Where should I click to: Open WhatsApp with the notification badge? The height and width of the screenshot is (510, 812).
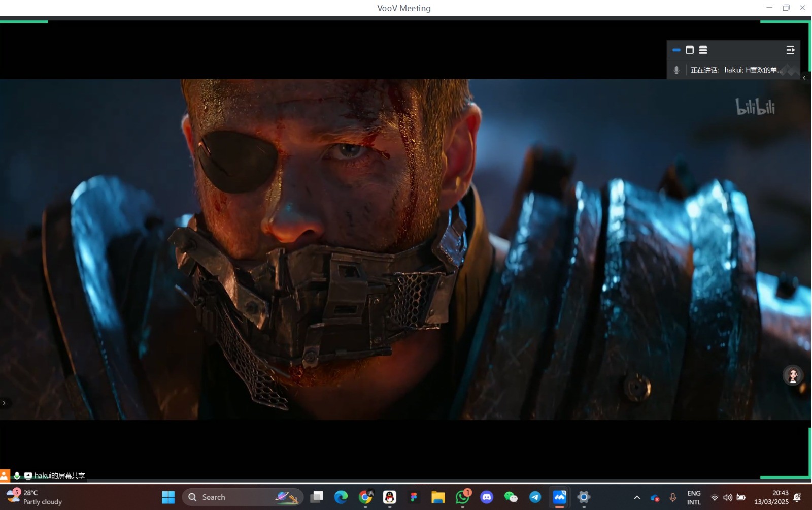[462, 497]
